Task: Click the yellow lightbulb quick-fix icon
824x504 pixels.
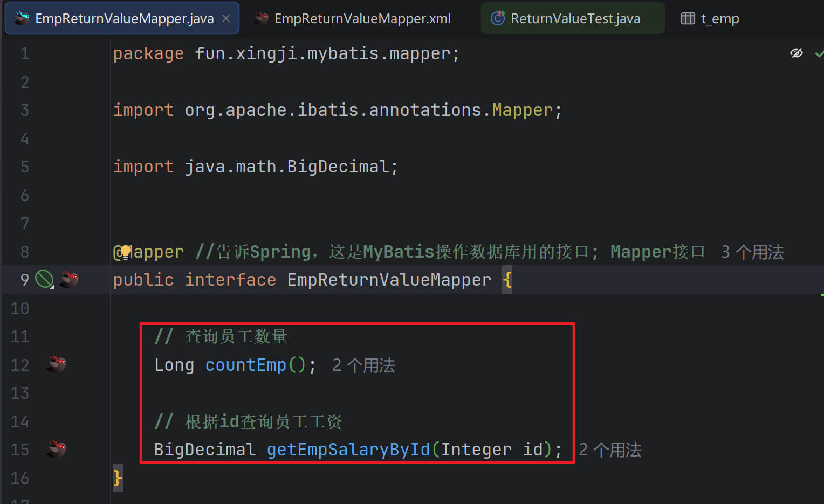Action: (x=125, y=251)
